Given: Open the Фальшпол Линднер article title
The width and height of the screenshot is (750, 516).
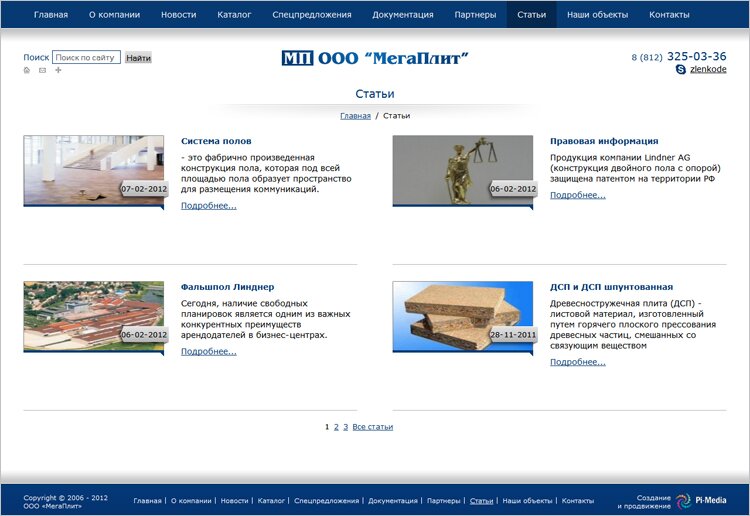Looking at the screenshot, I should click(228, 287).
